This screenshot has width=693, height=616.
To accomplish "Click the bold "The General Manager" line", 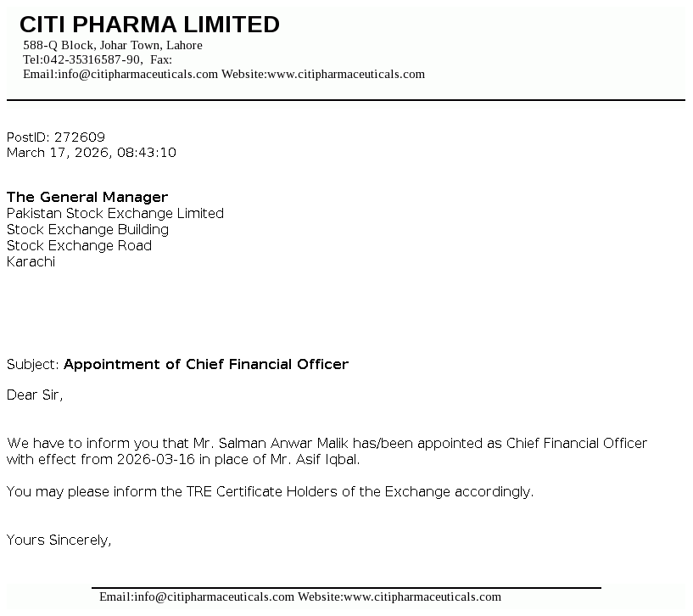I will coord(87,197).
